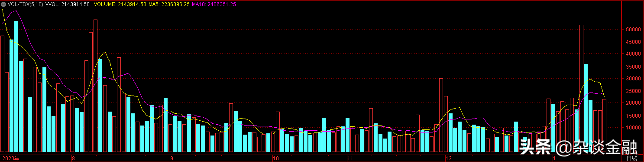644x162 pixels.
Task: Jump to month 10 on time axis
Action: pyautogui.click(x=275, y=159)
